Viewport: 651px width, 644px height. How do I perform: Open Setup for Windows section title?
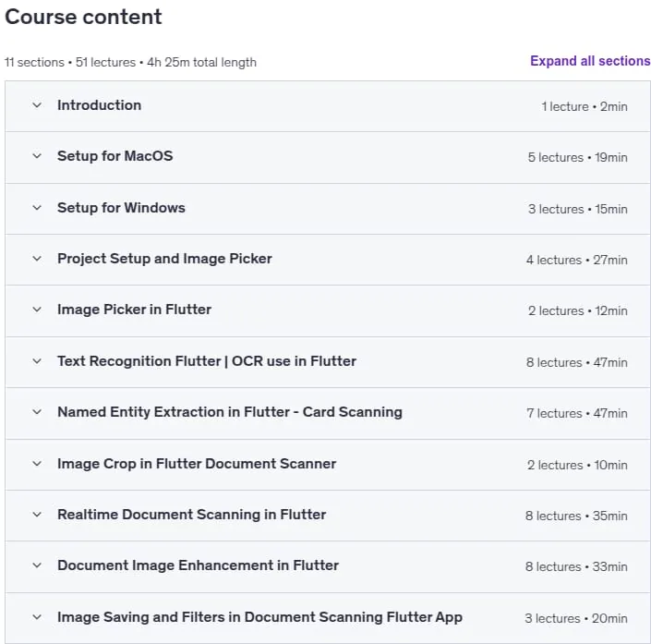point(121,207)
